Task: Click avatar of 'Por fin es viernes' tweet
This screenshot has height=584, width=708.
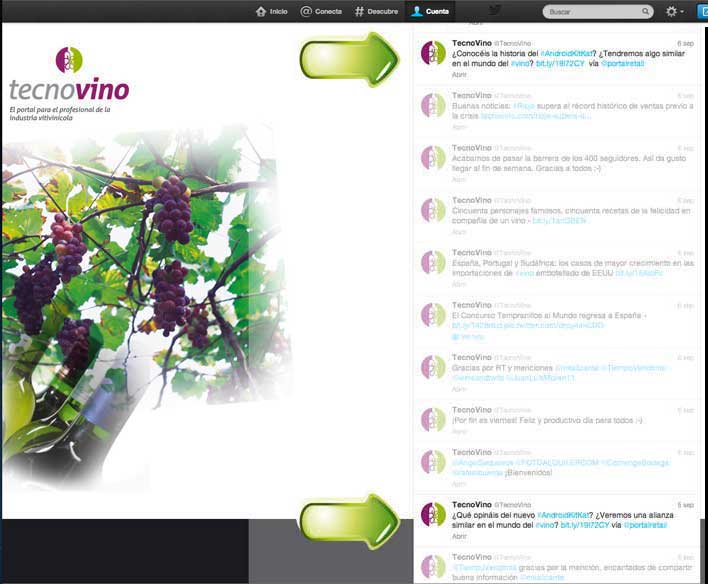Action: [433, 420]
